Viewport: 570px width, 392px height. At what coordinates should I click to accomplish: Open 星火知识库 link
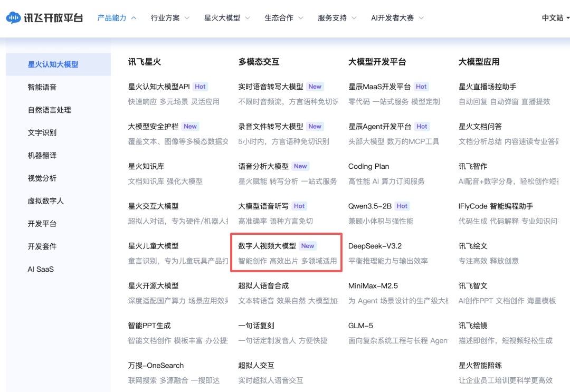pos(146,166)
